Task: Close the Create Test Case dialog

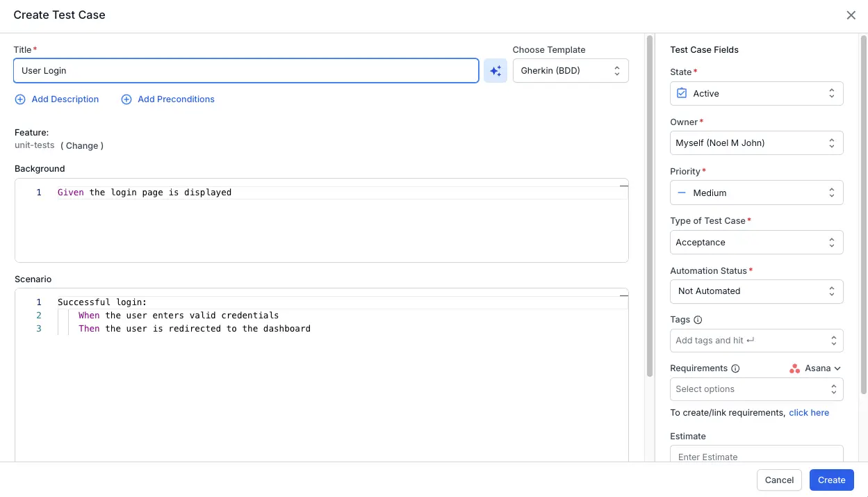Action: (x=851, y=15)
